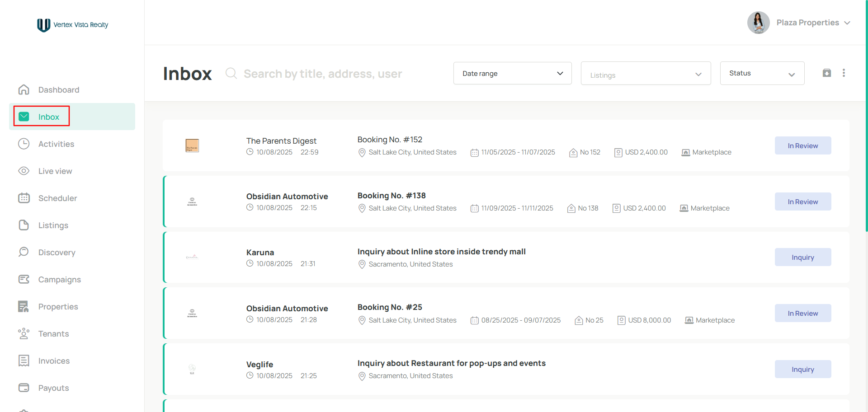Viewport: 868px width, 412px height.
Task: Click the Inbox page heading
Action: coord(187,74)
